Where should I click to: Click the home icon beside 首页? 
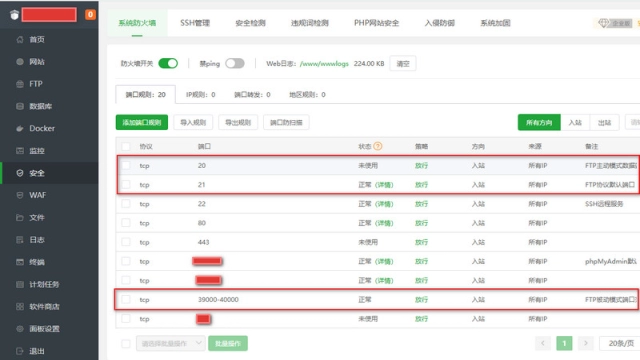point(20,40)
